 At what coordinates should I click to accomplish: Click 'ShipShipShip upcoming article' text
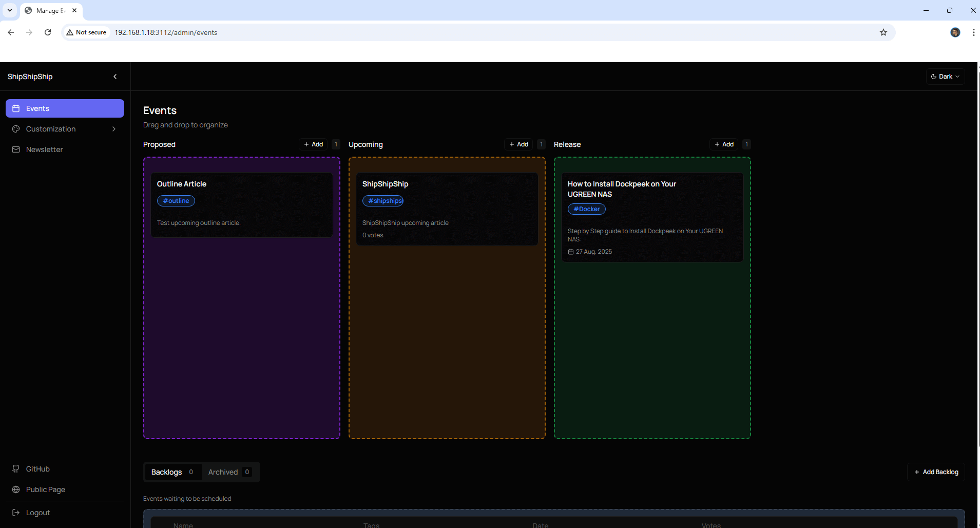(406, 223)
